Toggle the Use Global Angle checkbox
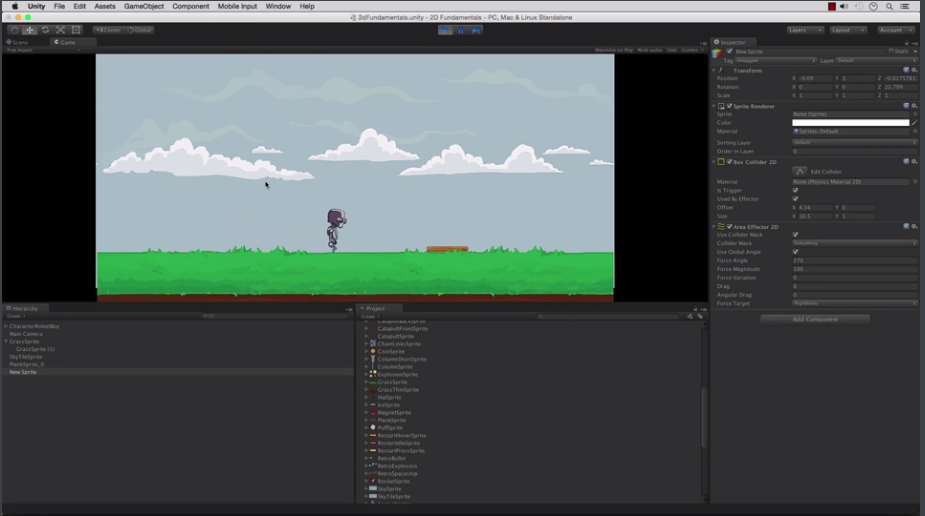The height and width of the screenshot is (516, 925). coord(795,252)
